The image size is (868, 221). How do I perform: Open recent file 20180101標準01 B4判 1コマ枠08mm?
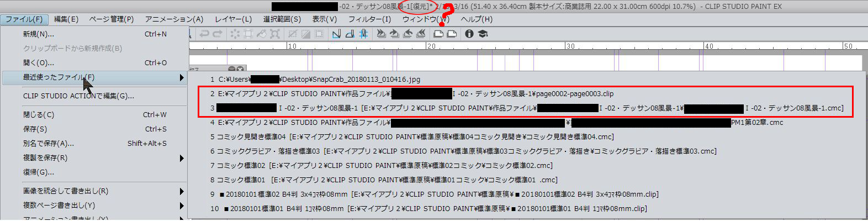526,209
